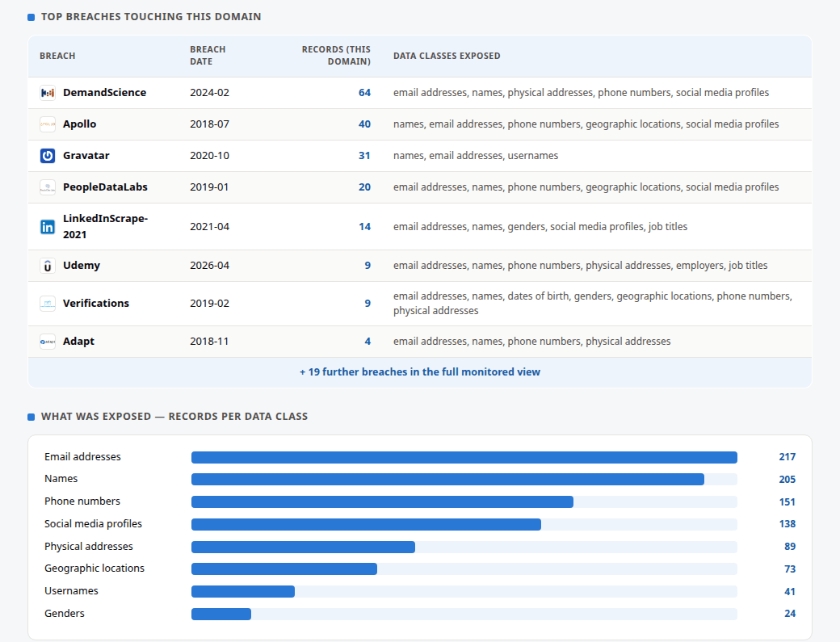
Task: Click LinkedInScrape-2021's record count 14
Action: click(x=364, y=226)
